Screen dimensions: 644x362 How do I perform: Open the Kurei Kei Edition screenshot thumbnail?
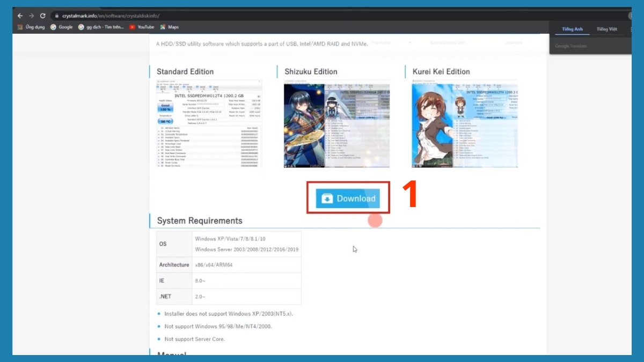tap(465, 124)
